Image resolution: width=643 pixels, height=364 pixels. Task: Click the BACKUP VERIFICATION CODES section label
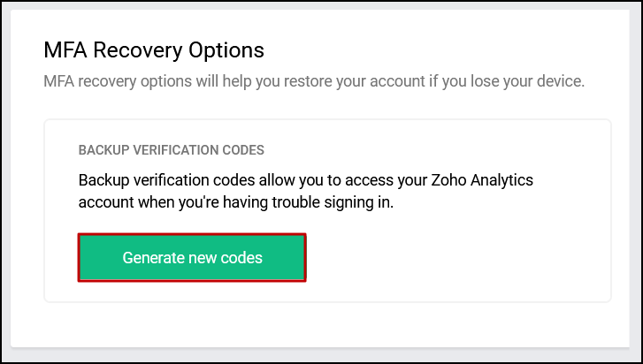click(172, 150)
